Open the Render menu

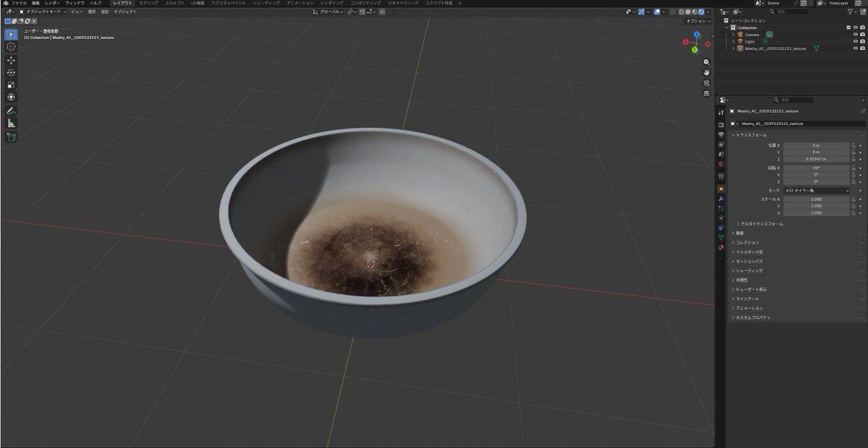[54, 3]
